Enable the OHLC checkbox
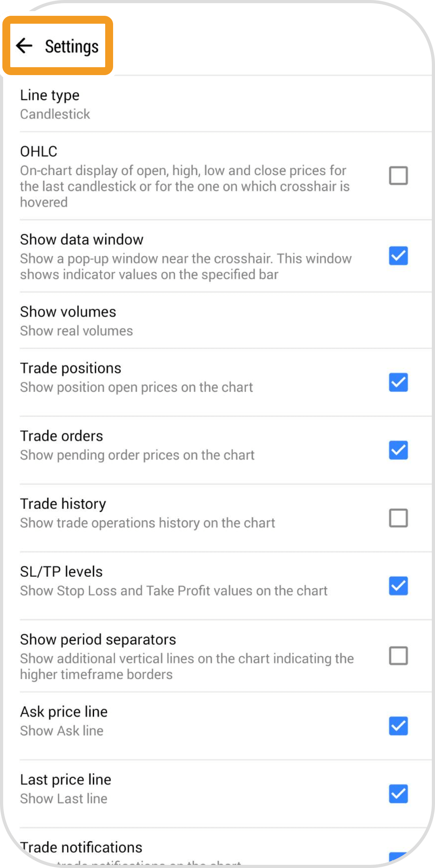 pos(398,176)
